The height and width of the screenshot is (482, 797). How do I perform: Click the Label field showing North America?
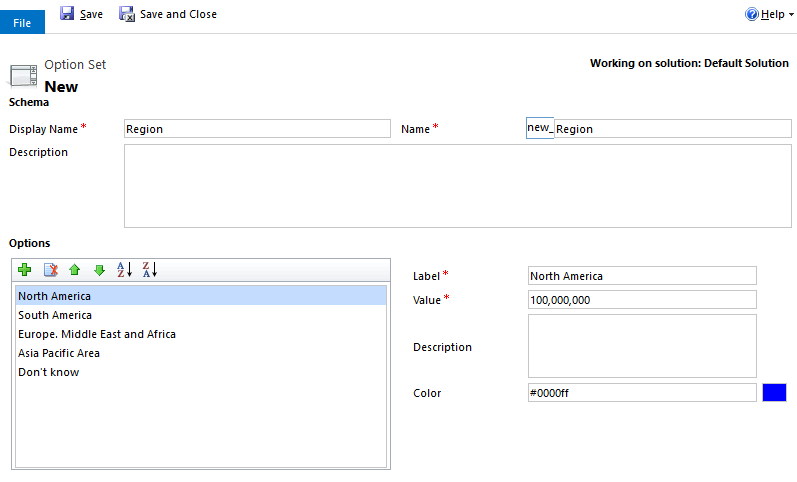[x=642, y=276]
